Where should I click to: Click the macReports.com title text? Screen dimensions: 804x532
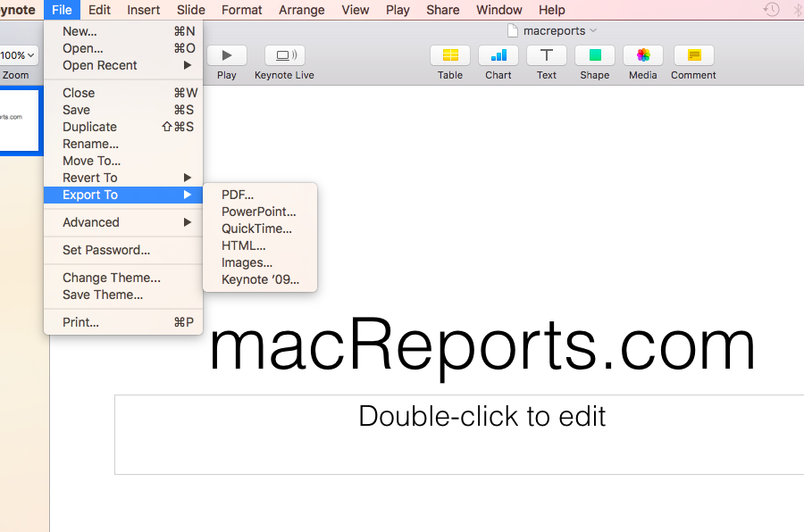point(482,346)
